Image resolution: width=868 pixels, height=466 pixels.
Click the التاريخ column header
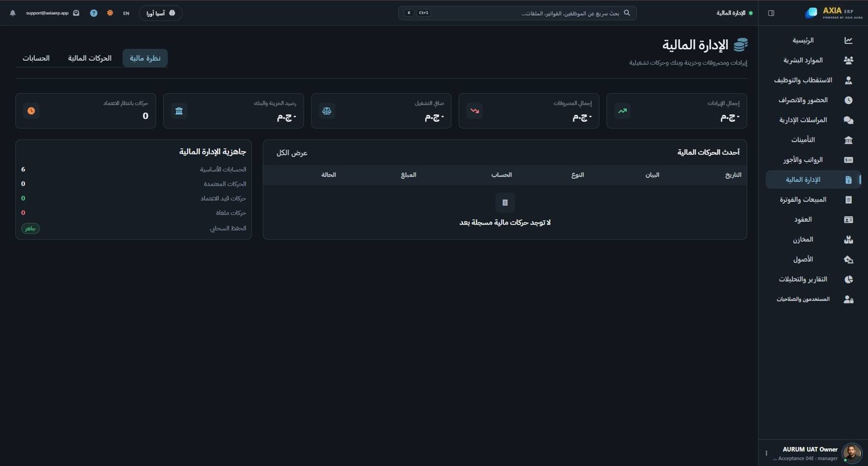coord(733,175)
